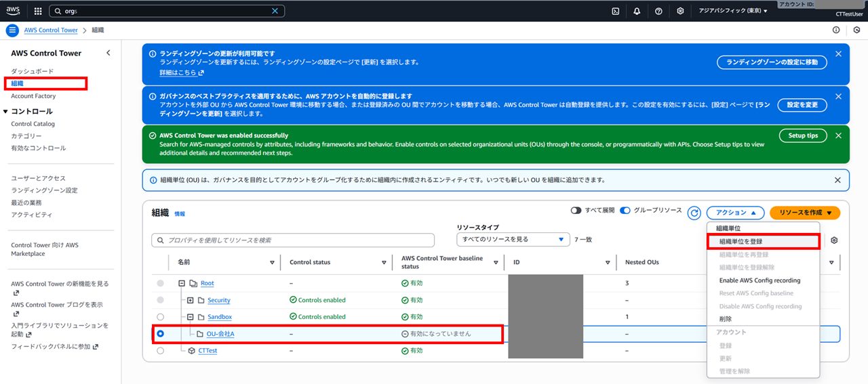Open ランディングゾーン設定 in the sidebar
The height and width of the screenshot is (384, 868).
tap(44, 190)
